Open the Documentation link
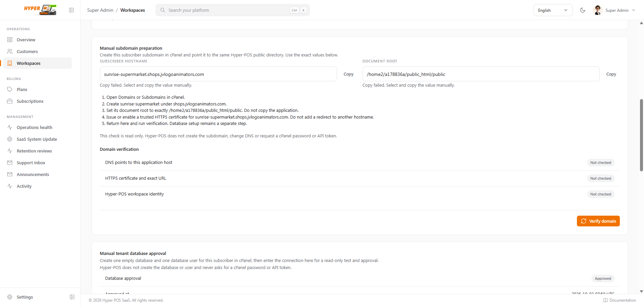 (620, 300)
